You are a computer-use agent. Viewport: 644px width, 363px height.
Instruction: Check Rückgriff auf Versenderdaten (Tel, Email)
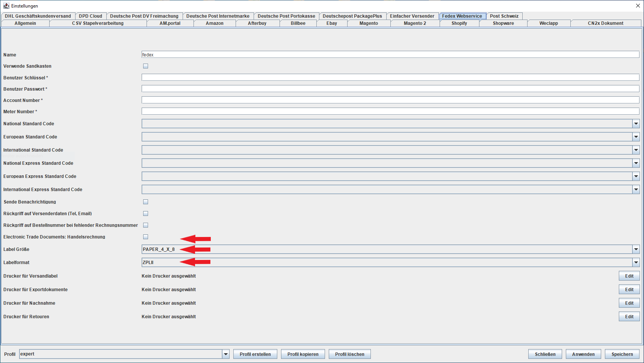pyautogui.click(x=145, y=214)
